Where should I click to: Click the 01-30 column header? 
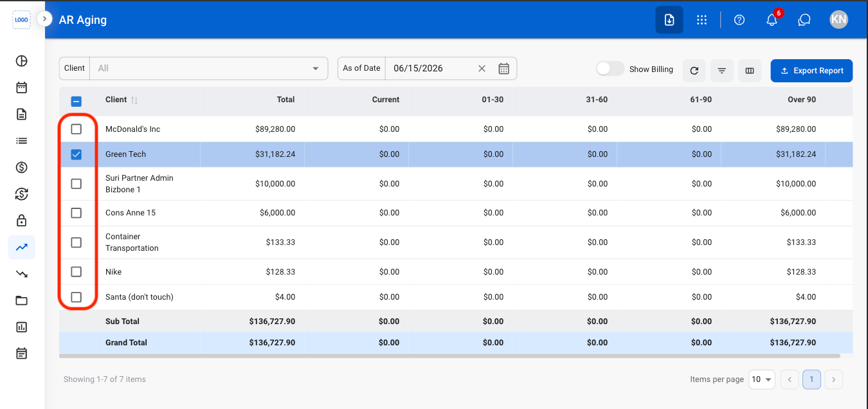(493, 100)
